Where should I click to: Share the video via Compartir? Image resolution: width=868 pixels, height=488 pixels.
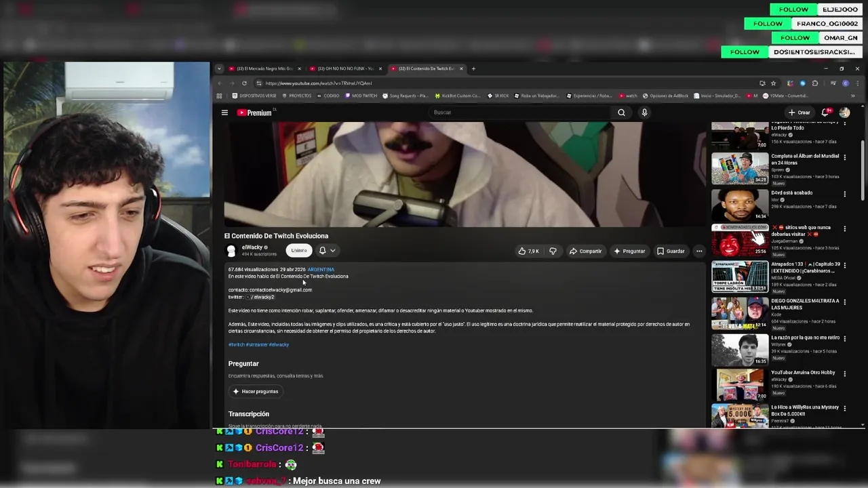click(x=585, y=251)
